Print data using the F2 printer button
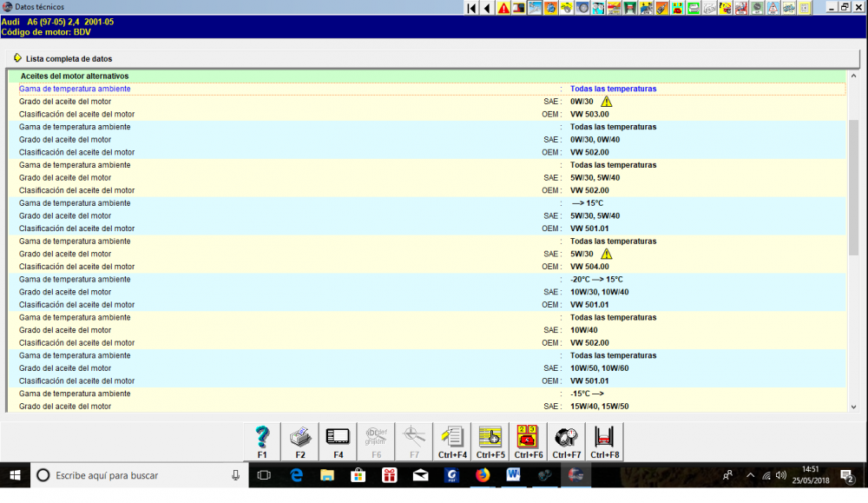The image size is (868, 503). click(x=300, y=441)
